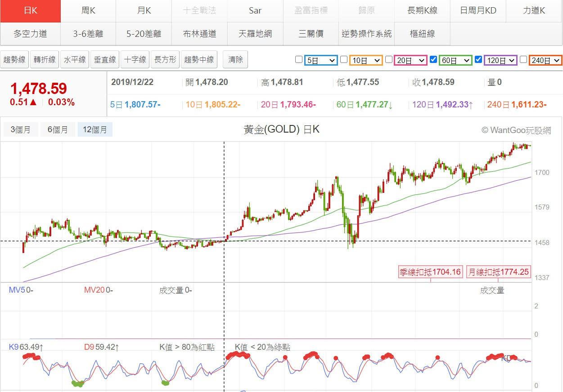This screenshot has height=392, width=563.
Task: Open the 布林通道 indicator tab
Action: coord(199,34)
